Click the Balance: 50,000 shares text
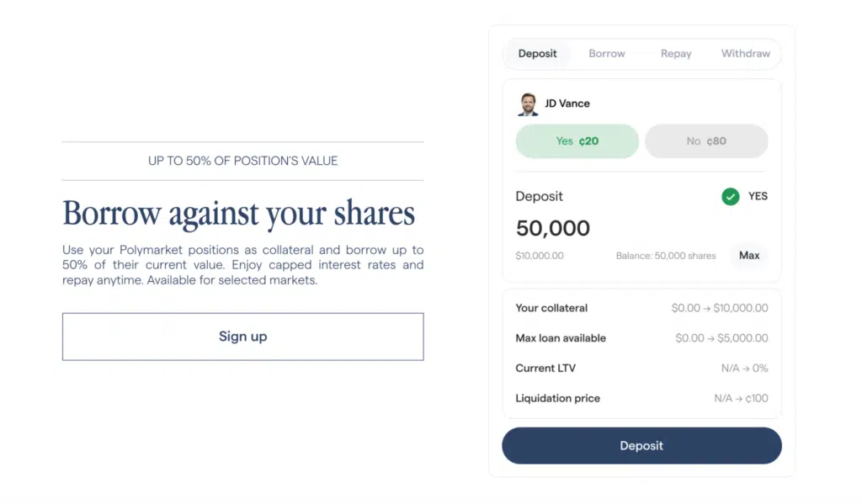The height and width of the screenshot is (504, 862). (666, 256)
